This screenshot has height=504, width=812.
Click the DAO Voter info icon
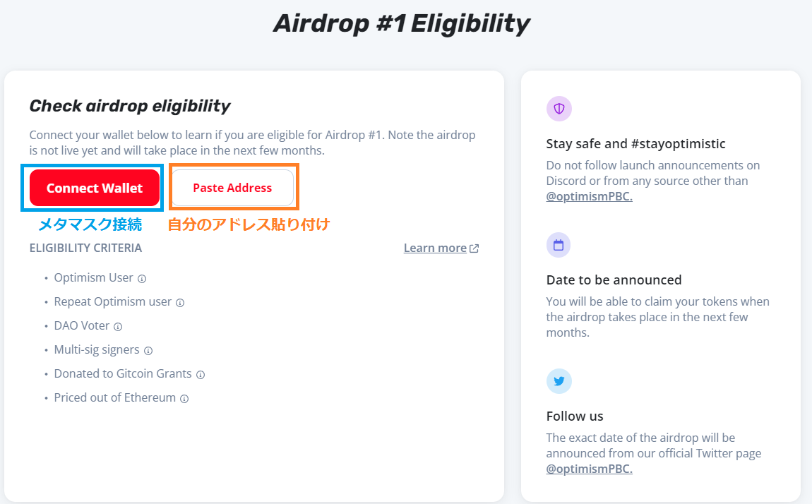point(118,327)
